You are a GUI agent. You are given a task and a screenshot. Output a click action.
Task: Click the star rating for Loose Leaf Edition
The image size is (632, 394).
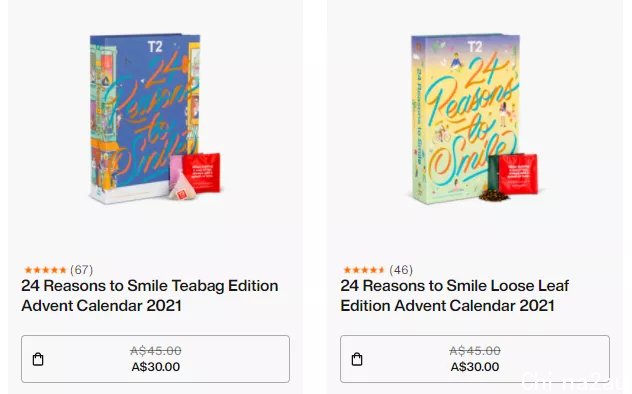click(x=364, y=270)
